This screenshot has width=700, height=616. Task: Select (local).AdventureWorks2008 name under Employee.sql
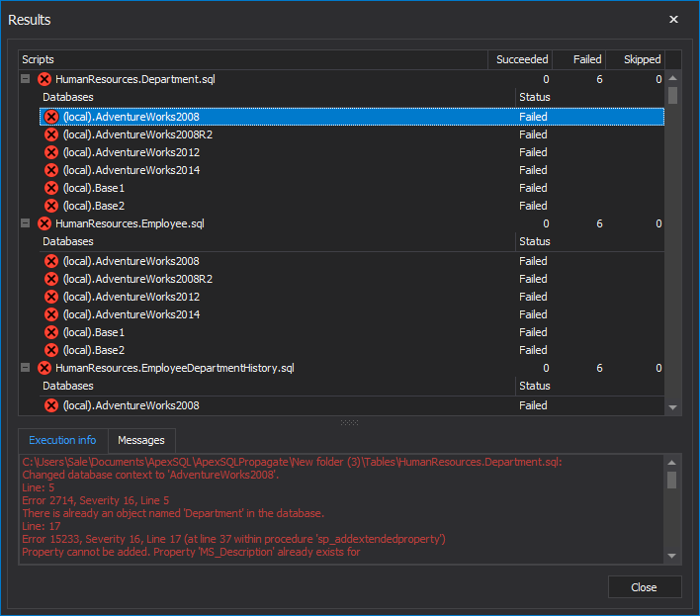tap(131, 261)
